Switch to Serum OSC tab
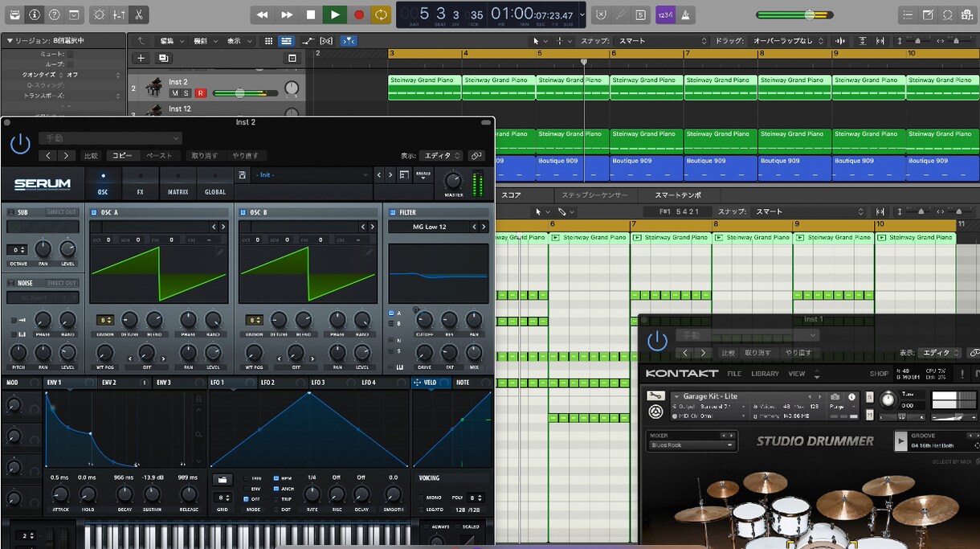This screenshot has width=980, height=549. tap(103, 184)
